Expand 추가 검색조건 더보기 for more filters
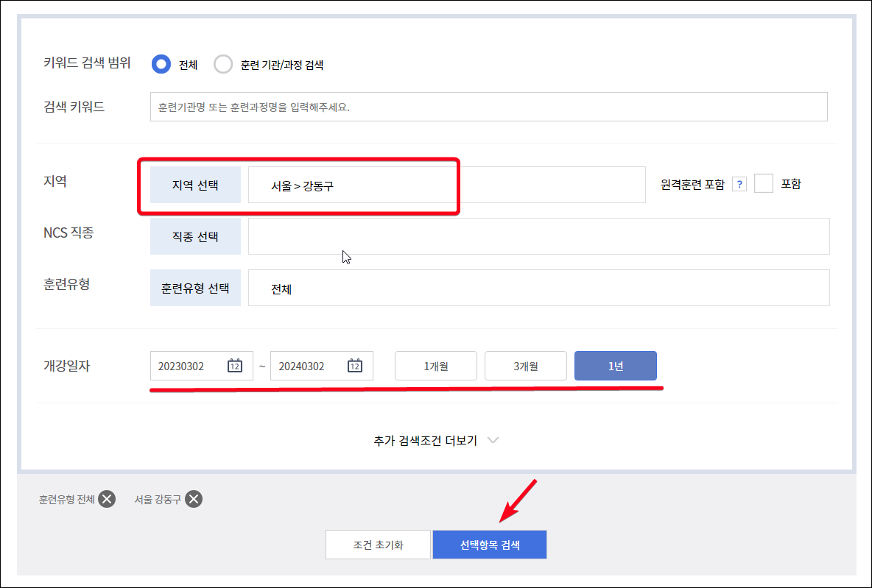Viewport: 872px width, 588px height. (x=427, y=439)
